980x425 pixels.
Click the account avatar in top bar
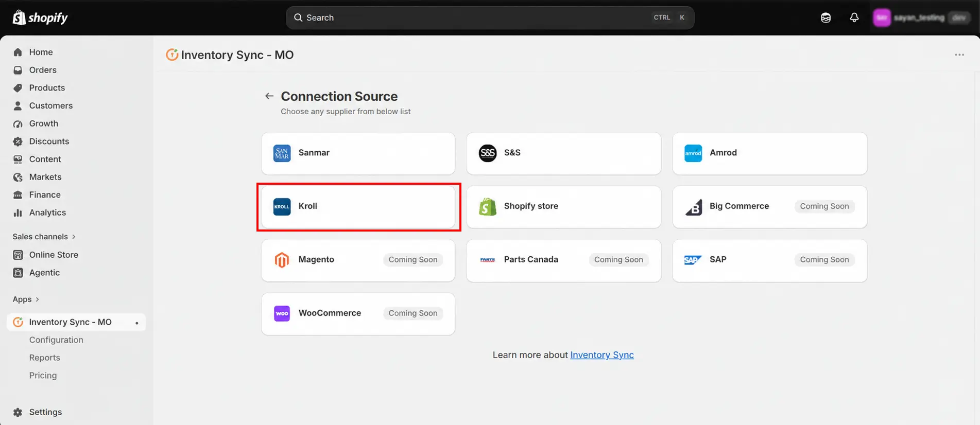(882, 17)
